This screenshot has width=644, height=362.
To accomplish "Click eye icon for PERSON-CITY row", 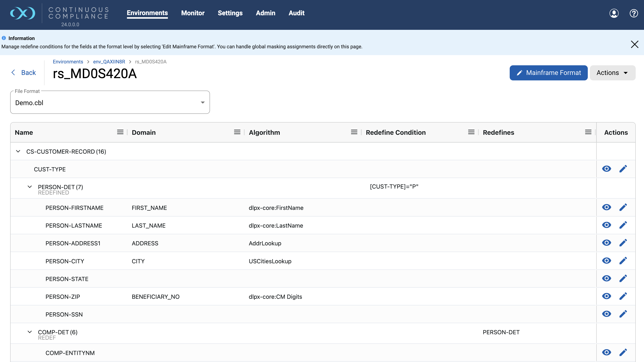I will [x=606, y=261].
